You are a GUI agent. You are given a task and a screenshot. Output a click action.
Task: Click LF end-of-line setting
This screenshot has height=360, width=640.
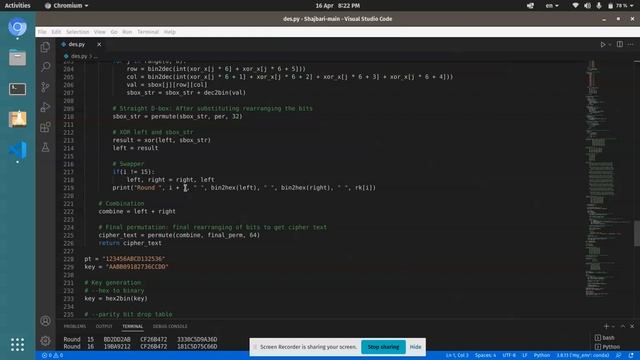click(x=524, y=356)
